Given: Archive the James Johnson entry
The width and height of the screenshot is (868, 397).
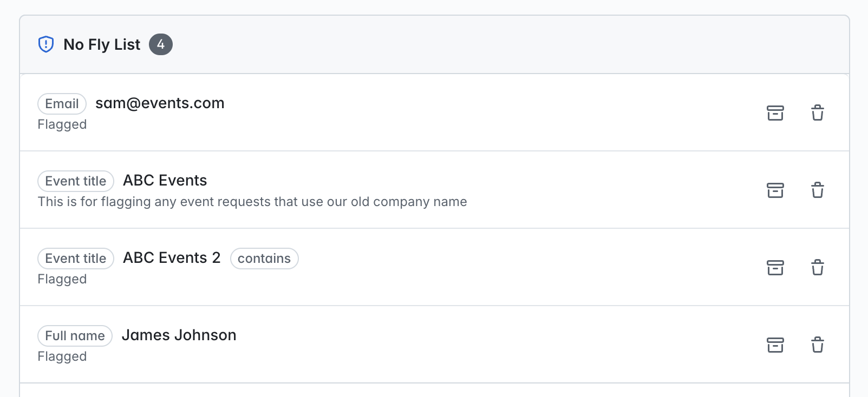Looking at the screenshot, I should 775,345.
